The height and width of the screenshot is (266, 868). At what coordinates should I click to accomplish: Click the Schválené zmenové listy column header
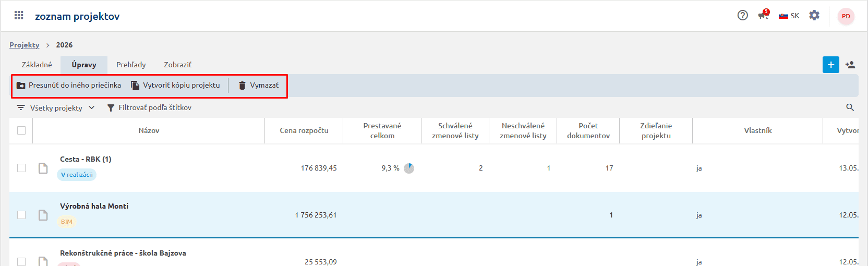[x=455, y=130]
